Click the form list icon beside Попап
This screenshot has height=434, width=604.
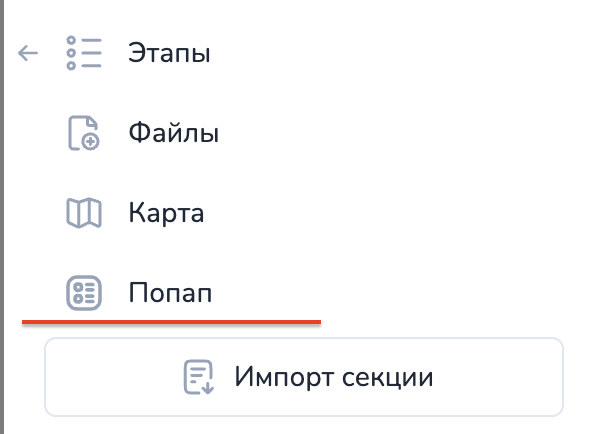(x=84, y=293)
